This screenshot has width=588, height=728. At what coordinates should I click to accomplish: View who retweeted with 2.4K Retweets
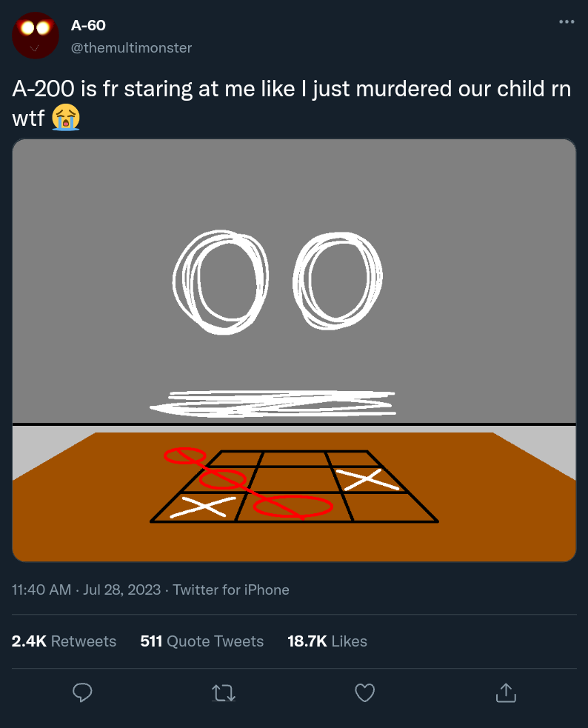click(64, 641)
